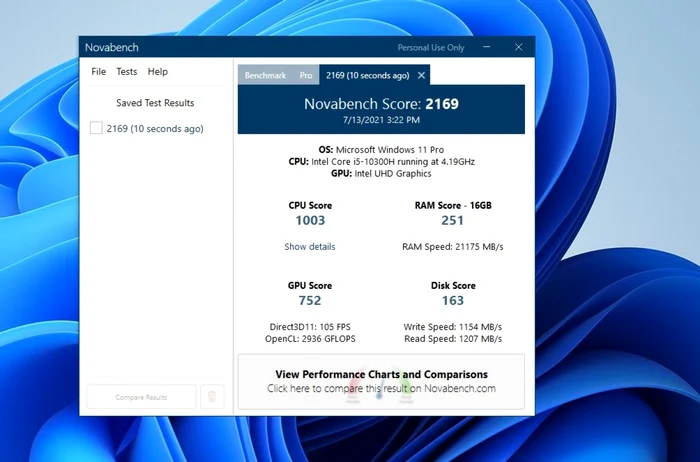Close the 2169 result tab
Viewport: 700px width, 462px height.
421,75
